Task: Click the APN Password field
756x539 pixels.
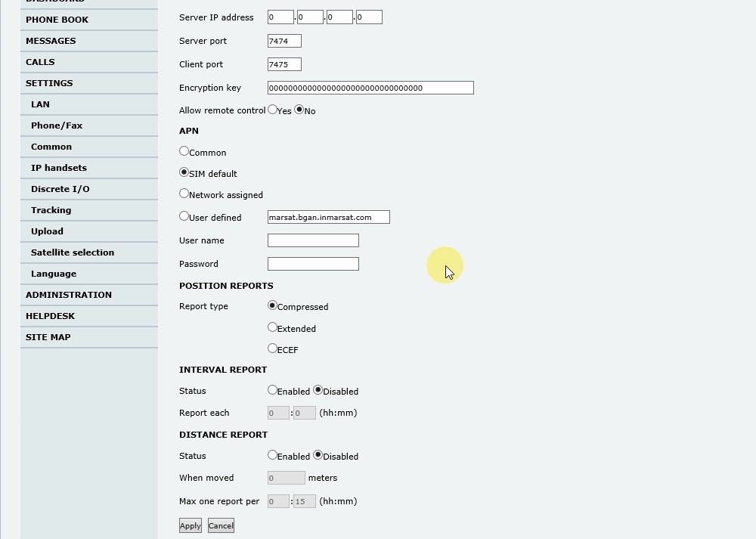Action: [313, 264]
